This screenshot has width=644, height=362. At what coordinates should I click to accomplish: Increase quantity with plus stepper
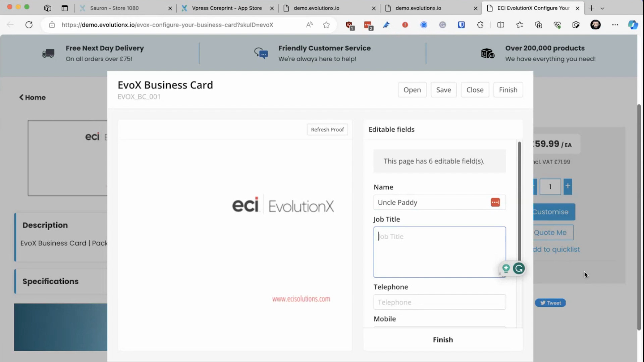pyautogui.click(x=568, y=186)
